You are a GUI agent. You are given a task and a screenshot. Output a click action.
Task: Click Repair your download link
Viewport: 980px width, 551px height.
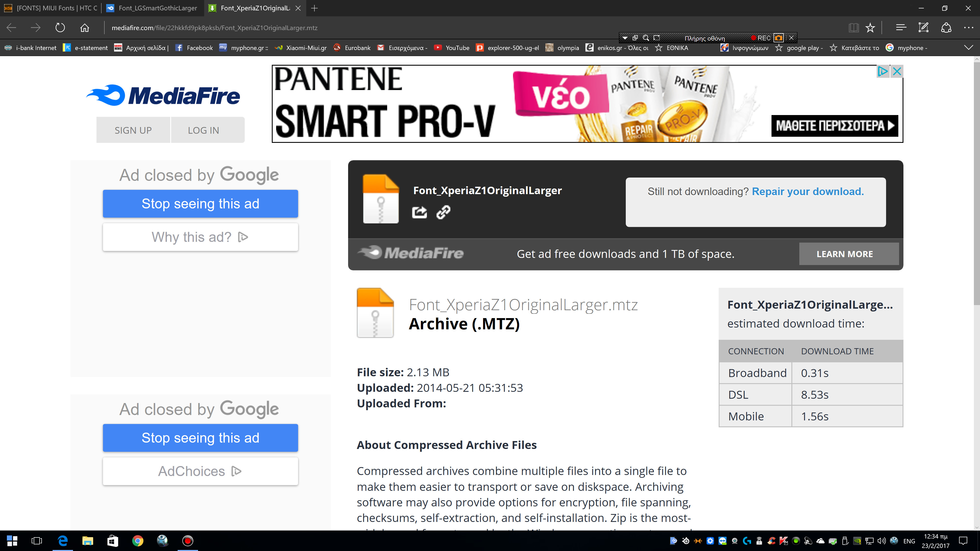point(808,192)
